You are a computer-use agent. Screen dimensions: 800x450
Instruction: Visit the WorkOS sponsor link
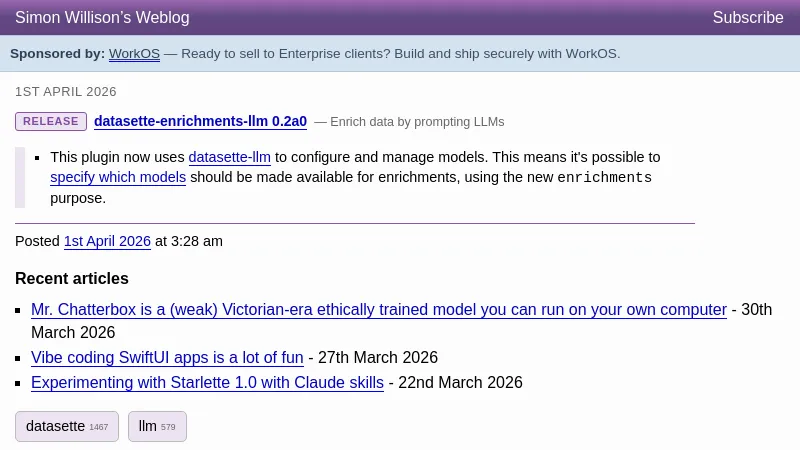coord(134,54)
